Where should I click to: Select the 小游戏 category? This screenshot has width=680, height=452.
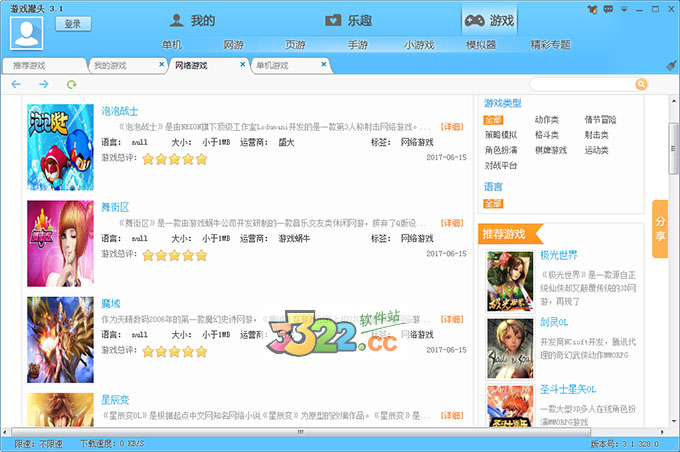[419, 45]
